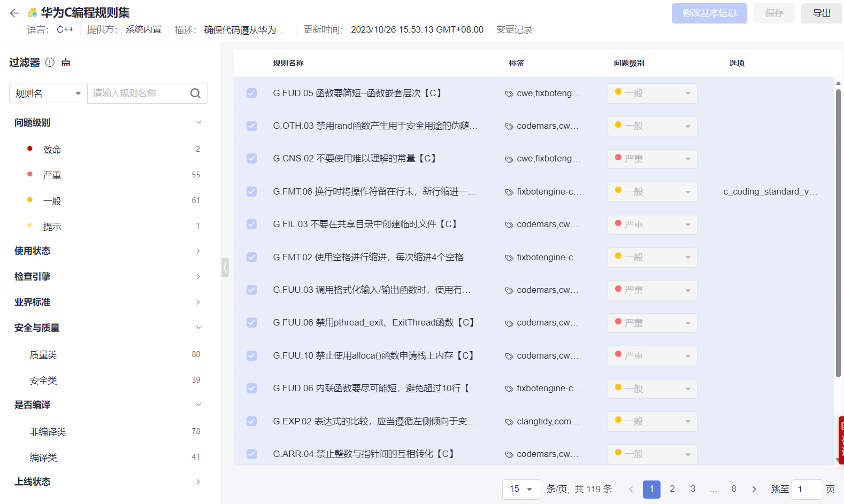844x504 pixels.
Task: Click the pagination ellipsis to jump pages
Action: point(713,489)
